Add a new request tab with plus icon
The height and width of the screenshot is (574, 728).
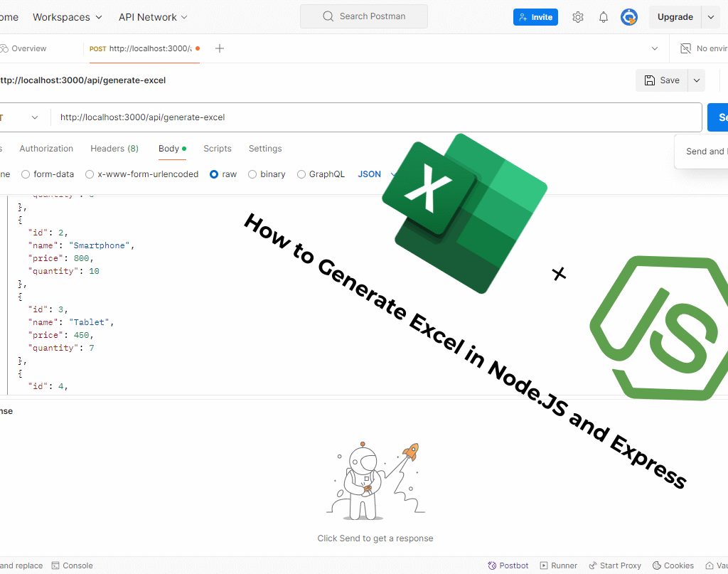[220, 48]
